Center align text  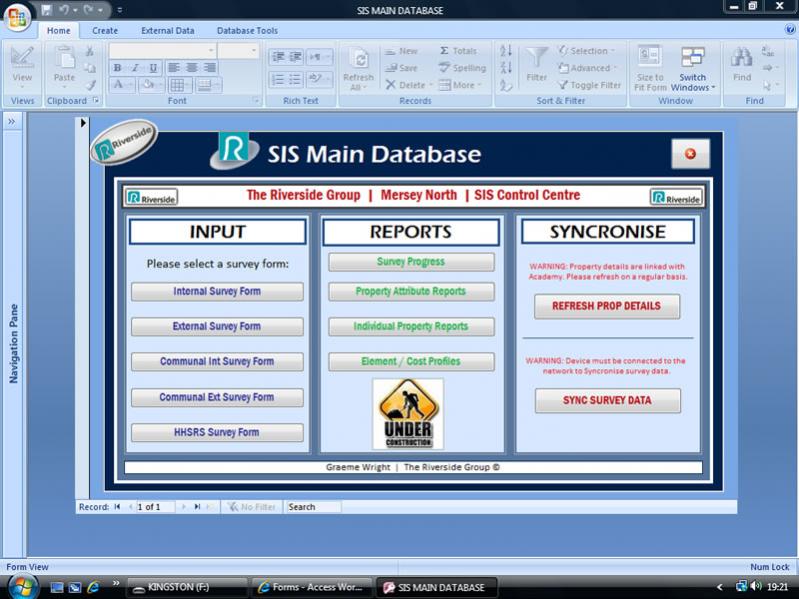[192, 68]
